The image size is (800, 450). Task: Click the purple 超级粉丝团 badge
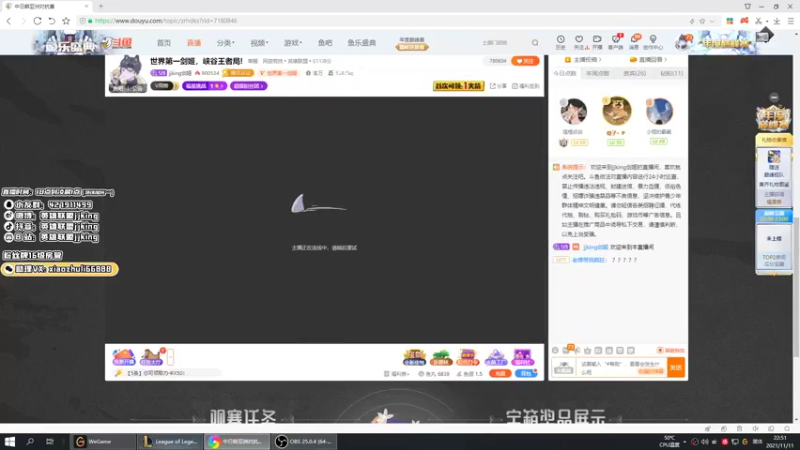pos(248,86)
